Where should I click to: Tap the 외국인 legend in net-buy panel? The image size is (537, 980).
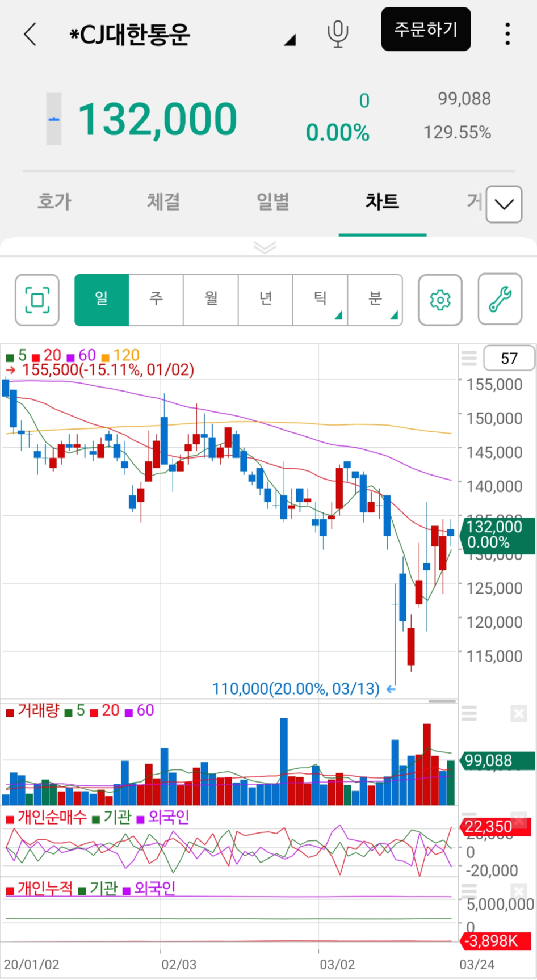163,818
